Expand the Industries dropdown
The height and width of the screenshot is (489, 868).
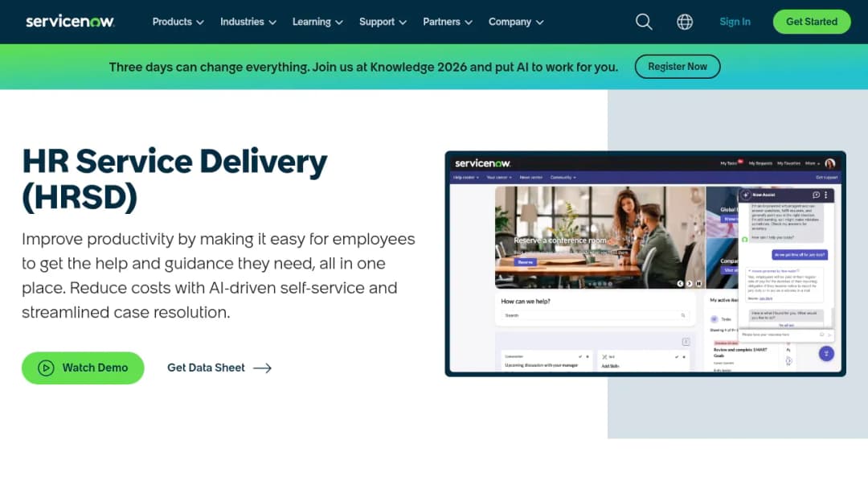pyautogui.click(x=248, y=22)
